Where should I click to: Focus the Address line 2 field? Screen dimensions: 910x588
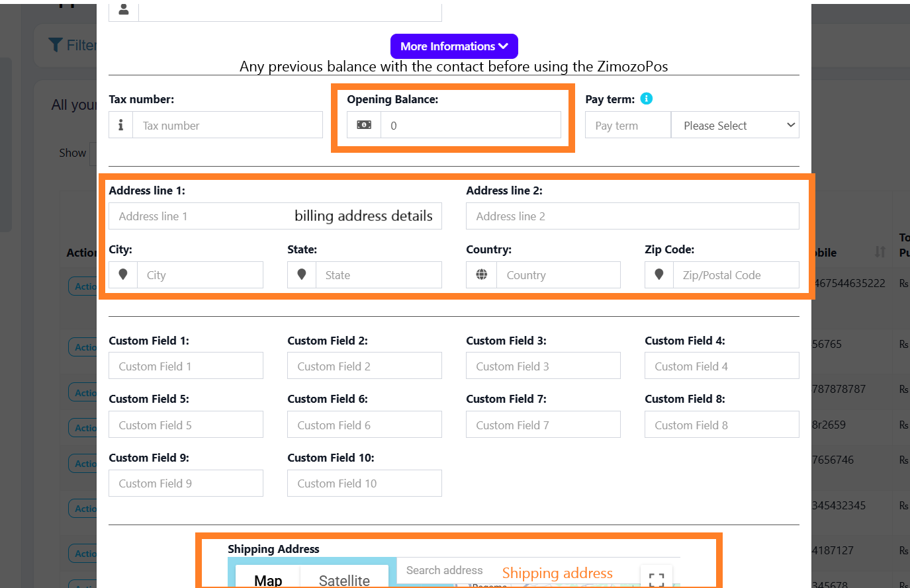[632, 216]
